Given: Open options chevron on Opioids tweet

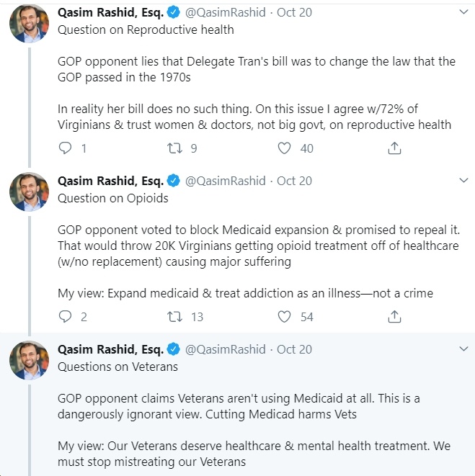Looking at the screenshot, I should 463,180.
